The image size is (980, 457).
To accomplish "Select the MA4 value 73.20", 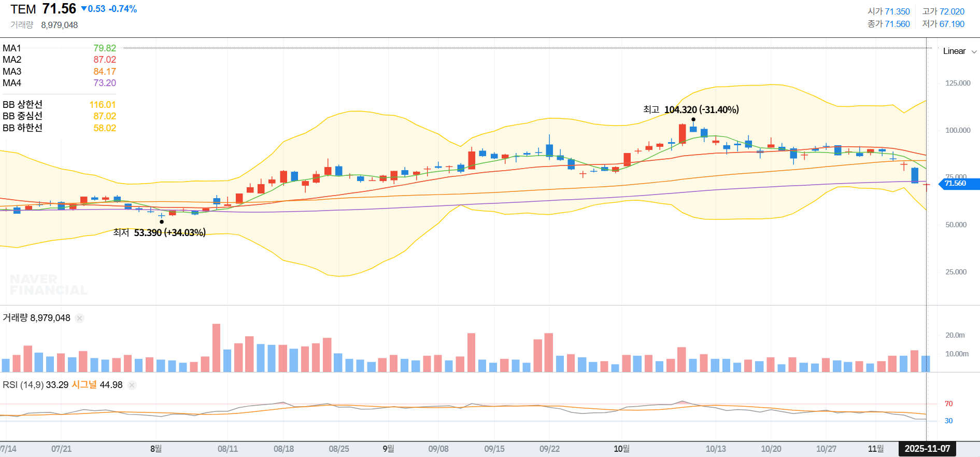I will tap(105, 83).
